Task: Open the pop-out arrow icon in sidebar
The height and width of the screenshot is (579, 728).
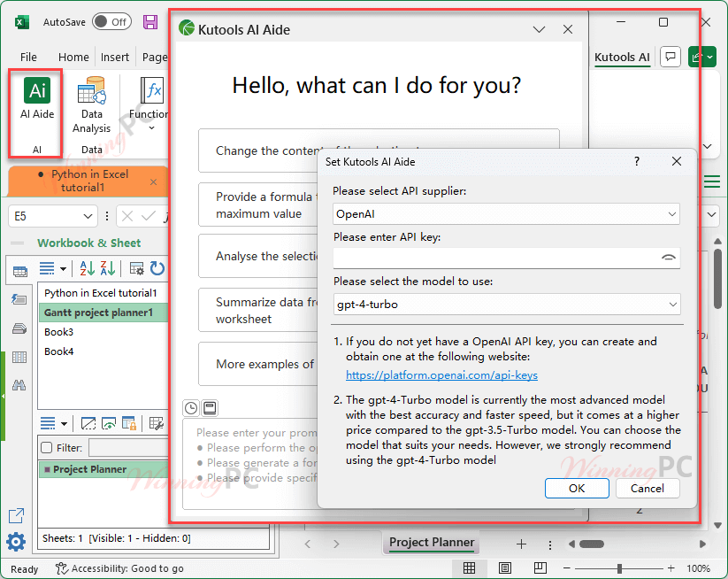Action: pos(16,515)
